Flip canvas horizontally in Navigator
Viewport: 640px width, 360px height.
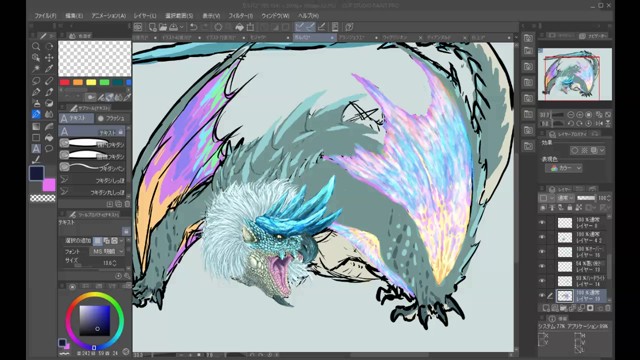point(599,123)
